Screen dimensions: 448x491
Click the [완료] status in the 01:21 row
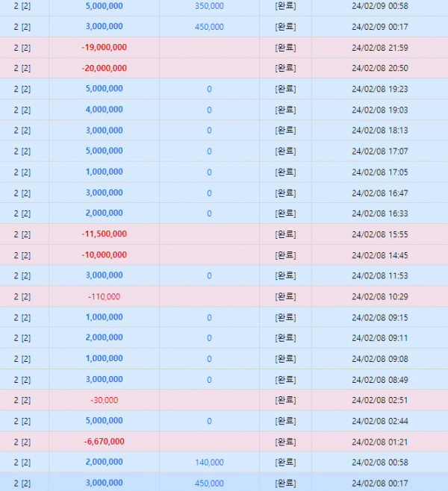tap(285, 442)
